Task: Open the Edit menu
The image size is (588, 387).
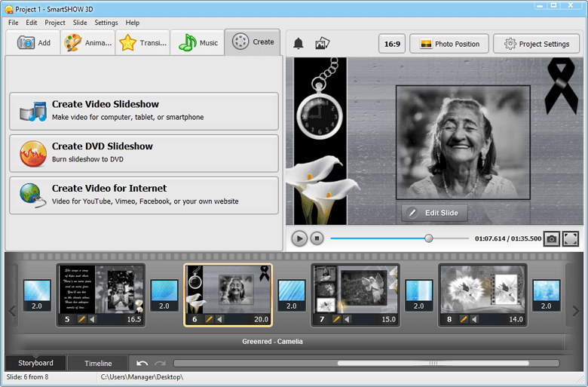Action: pos(32,23)
